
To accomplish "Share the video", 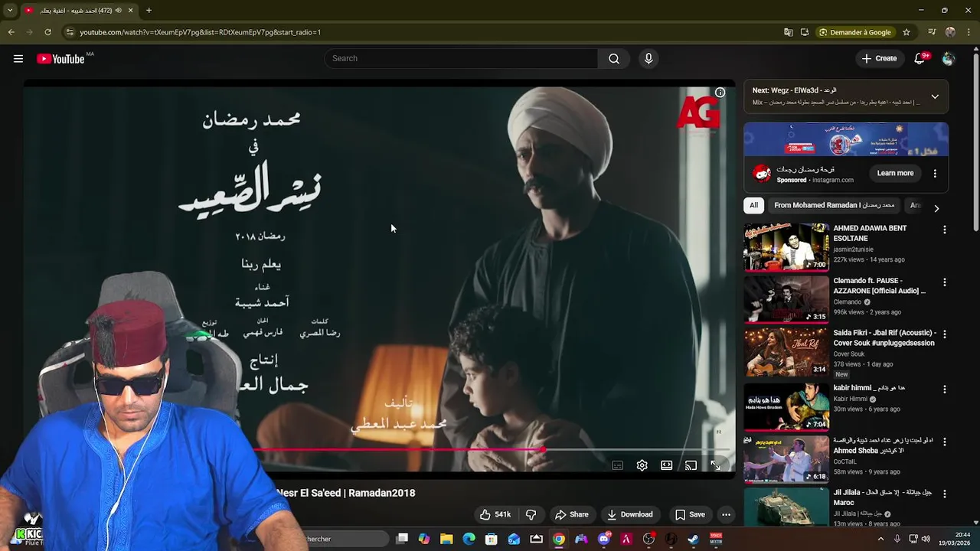I will click(572, 514).
